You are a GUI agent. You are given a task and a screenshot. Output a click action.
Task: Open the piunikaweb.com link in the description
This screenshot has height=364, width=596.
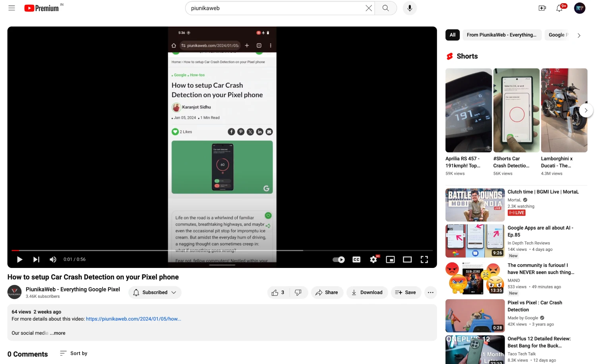tap(134, 319)
